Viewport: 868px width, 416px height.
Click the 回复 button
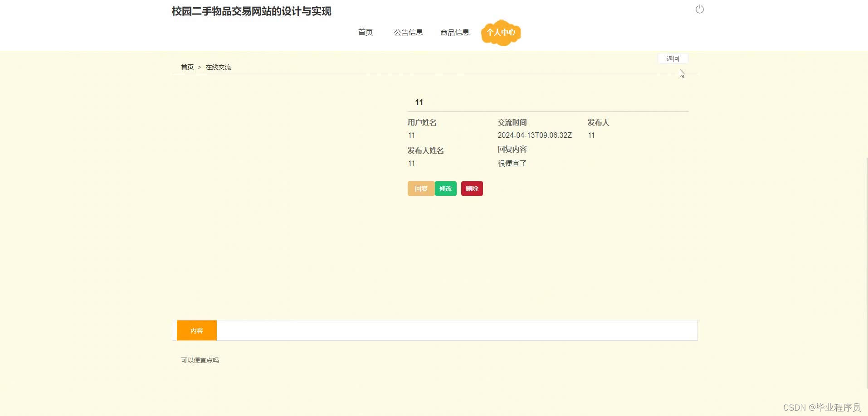coord(421,189)
